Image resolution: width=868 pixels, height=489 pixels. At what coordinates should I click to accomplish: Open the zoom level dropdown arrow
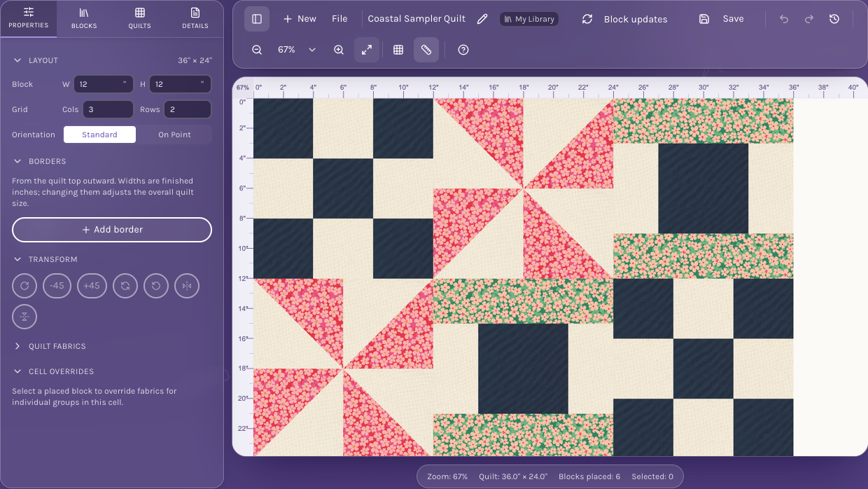click(312, 50)
